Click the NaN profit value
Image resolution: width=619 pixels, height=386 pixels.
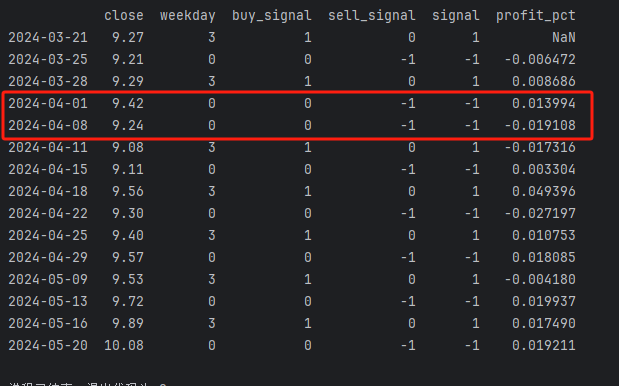[564, 37]
